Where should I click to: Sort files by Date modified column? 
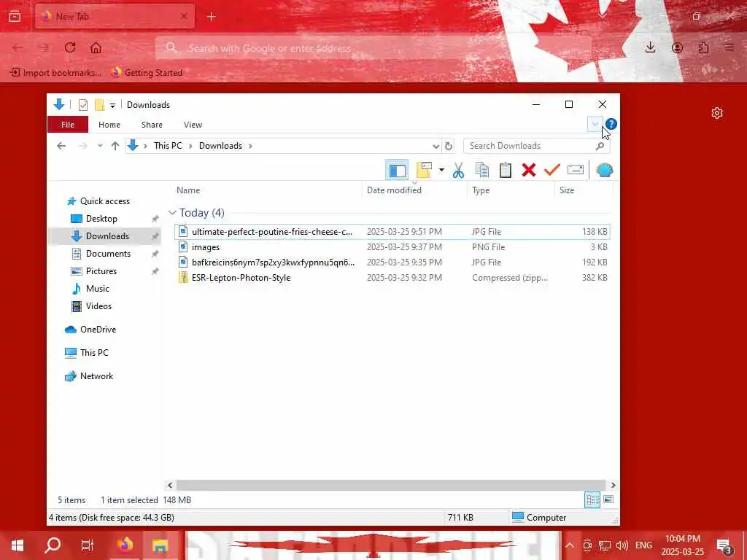(x=394, y=190)
